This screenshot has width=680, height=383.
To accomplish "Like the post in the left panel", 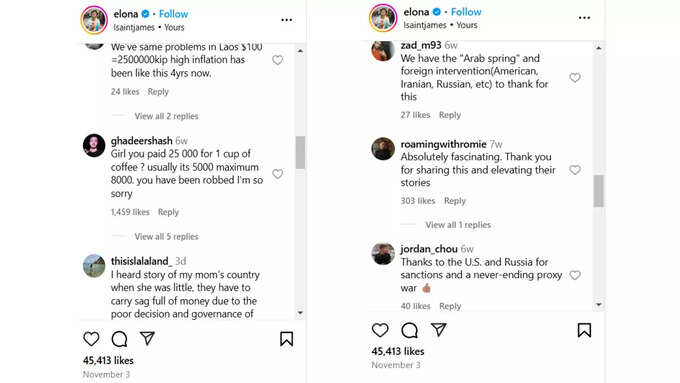I will [x=91, y=339].
